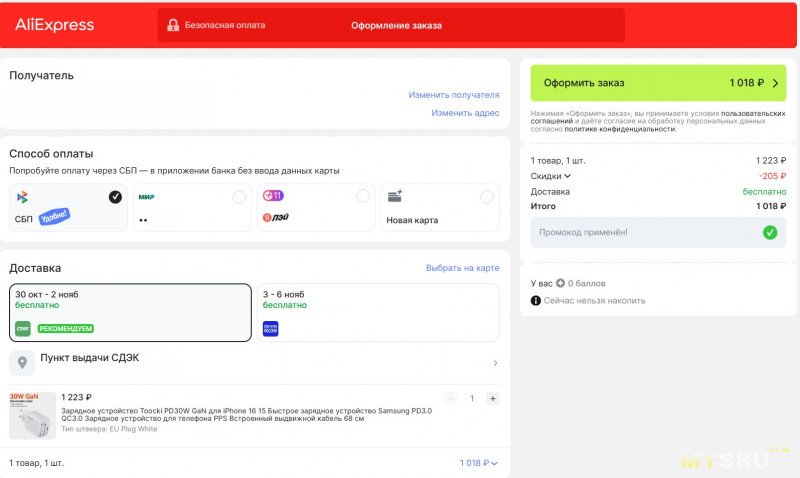Screen dimensions: 800x478
Task: Click the green СДЭК courier logo
Action: click(x=22, y=328)
